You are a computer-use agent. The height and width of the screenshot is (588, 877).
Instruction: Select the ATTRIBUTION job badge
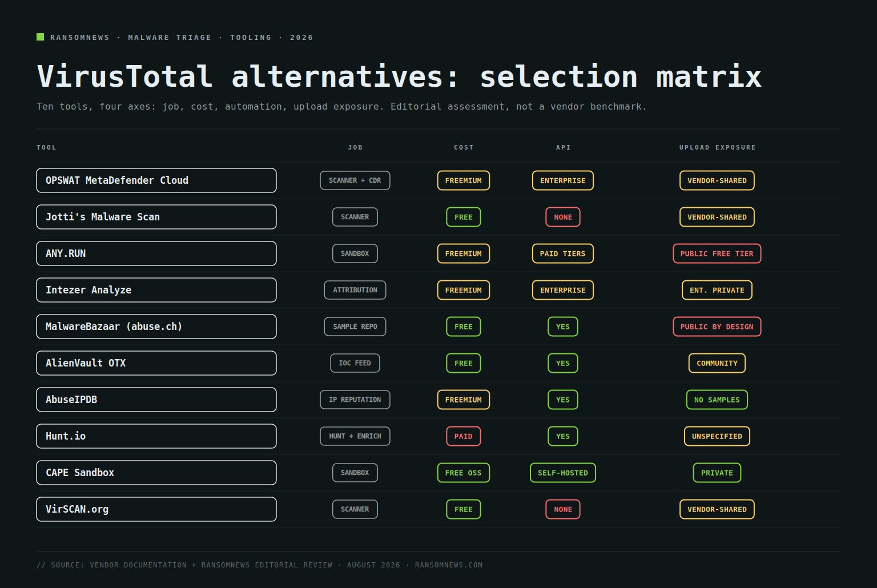click(355, 290)
